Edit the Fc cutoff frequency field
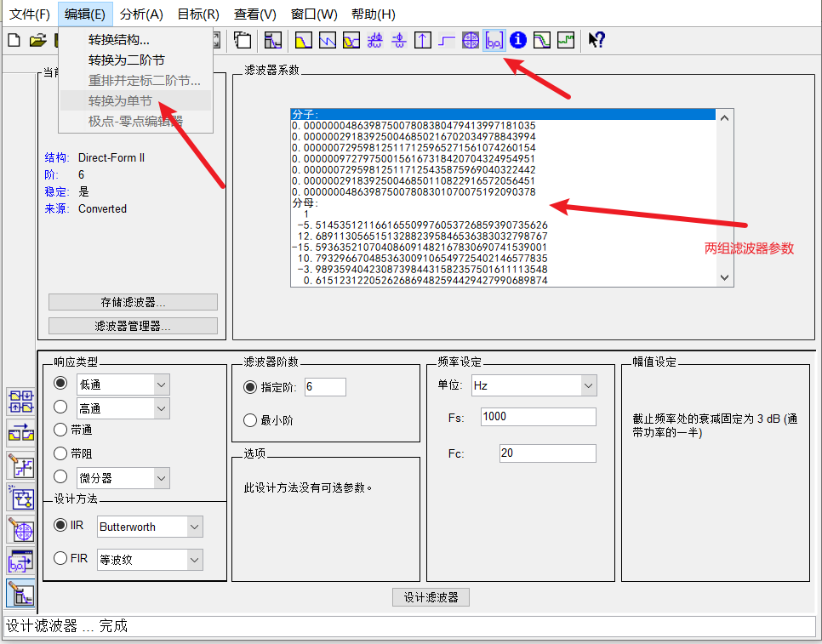This screenshot has width=822, height=644. click(547, 453)
